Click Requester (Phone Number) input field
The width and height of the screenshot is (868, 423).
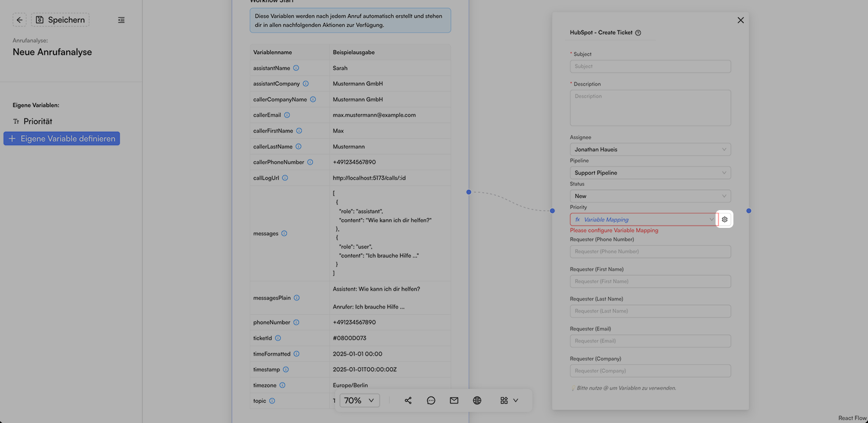point(651,251)
